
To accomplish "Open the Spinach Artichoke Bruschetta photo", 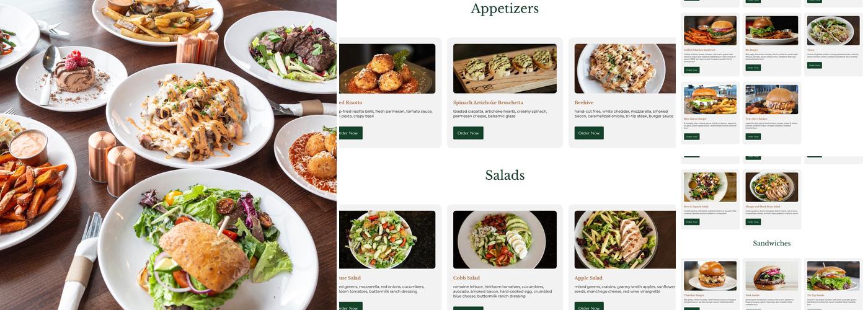I will [505, 68].
